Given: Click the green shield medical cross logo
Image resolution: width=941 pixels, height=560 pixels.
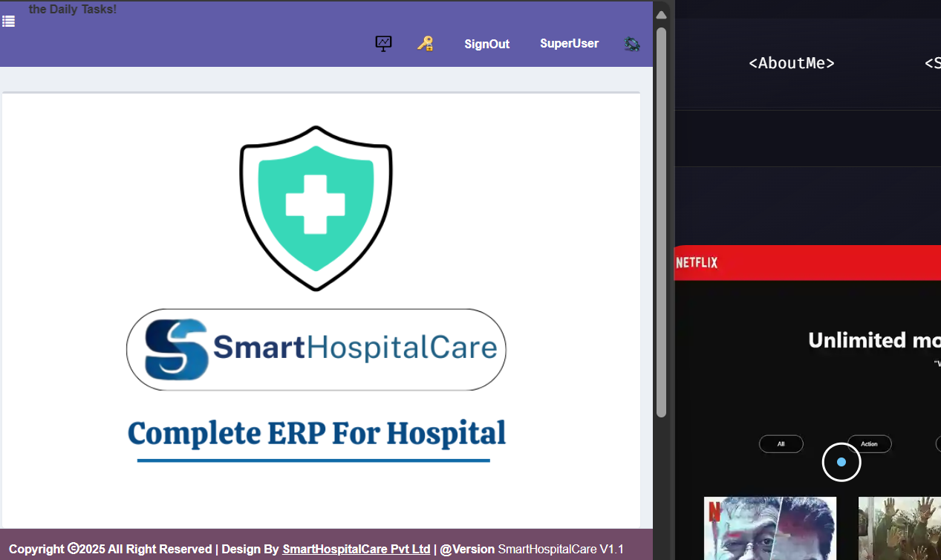Looking at the screenshot, I should [316, 208].
